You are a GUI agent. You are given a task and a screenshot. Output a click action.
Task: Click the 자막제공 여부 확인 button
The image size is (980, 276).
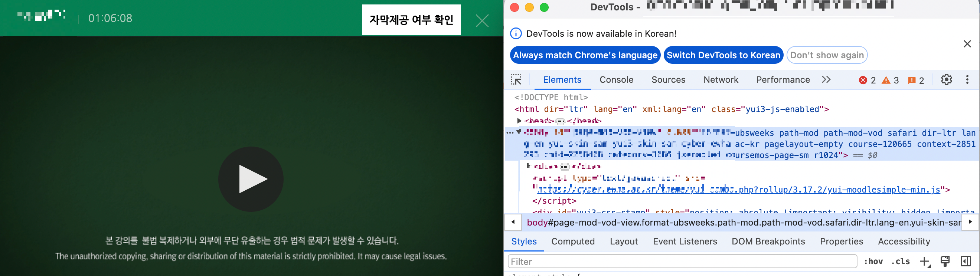coord(411,20)
